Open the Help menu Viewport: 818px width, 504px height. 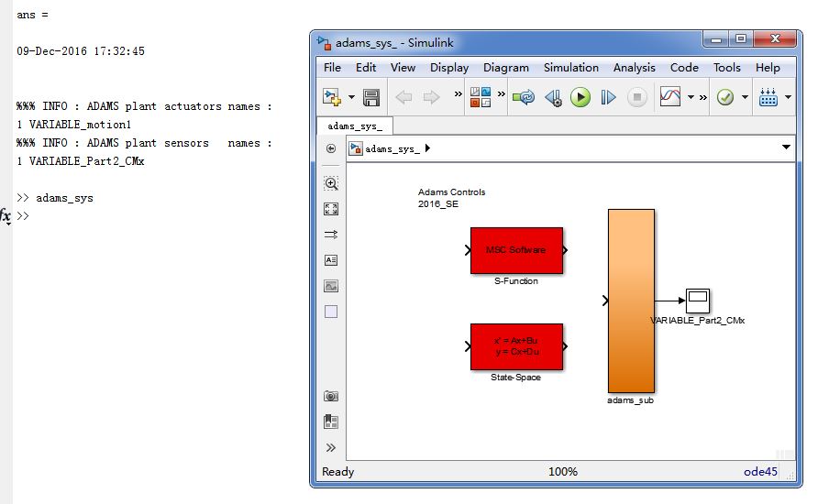(768, 68)
